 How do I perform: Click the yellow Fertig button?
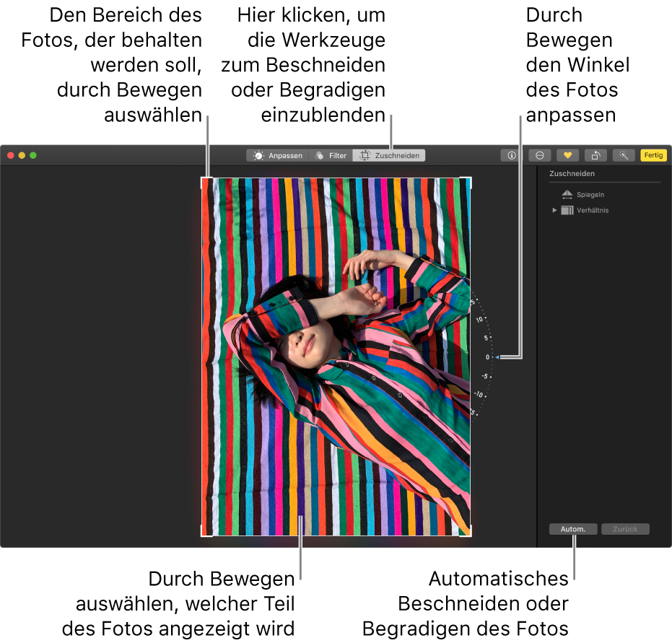point(653,155)
